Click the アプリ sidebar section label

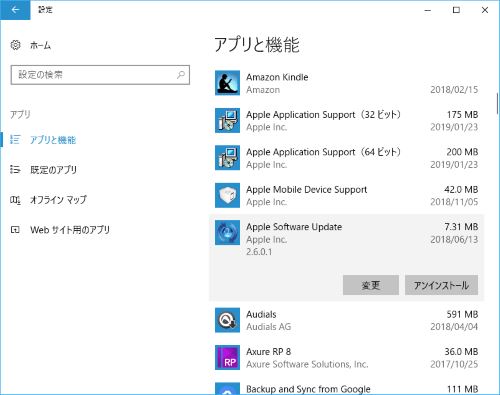tap(20, 115)
